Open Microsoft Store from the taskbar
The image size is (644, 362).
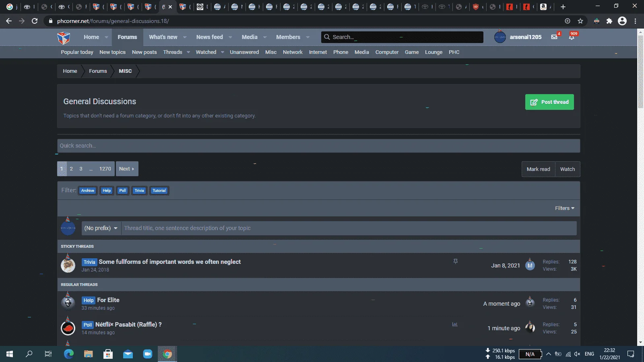point(108,354)
